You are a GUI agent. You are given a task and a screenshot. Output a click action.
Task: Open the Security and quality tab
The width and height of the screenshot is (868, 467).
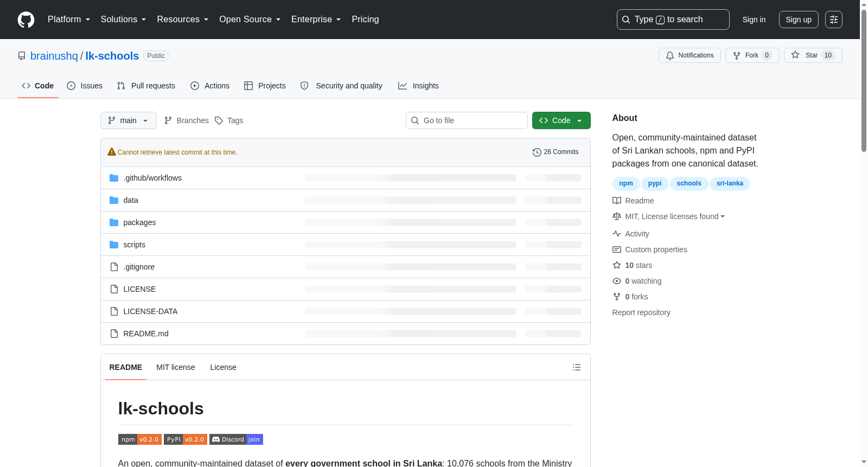pyautogui.click(x=341, y=86)
